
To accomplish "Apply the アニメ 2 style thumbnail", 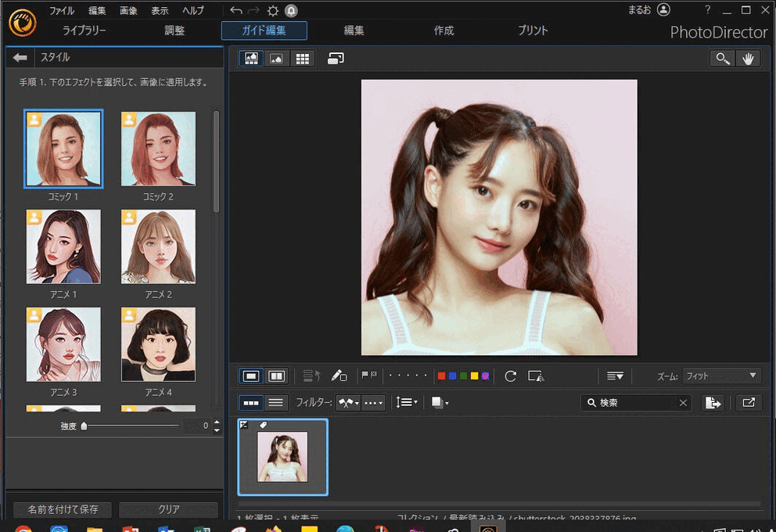I will 158,247.
